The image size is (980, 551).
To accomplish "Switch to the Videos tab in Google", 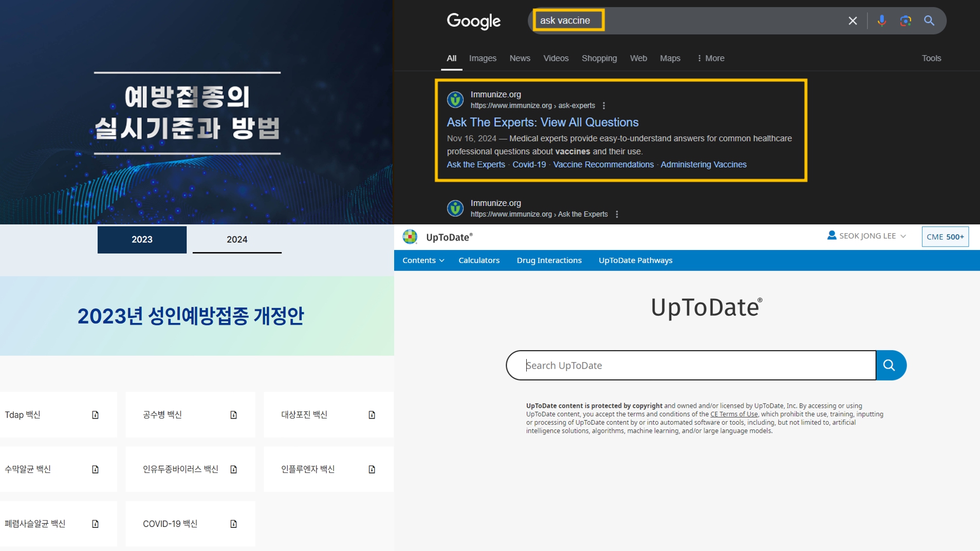I will pyautogui.click(x=556, y=58).
